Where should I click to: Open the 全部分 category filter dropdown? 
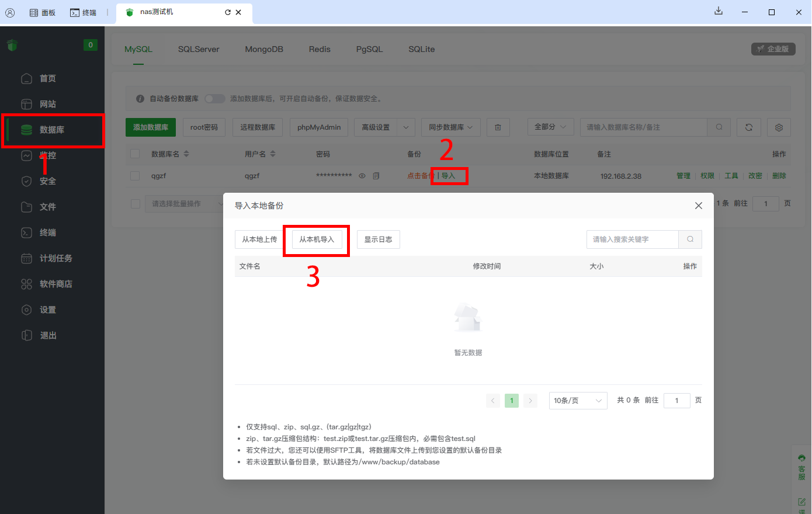[x=550, y=127]
